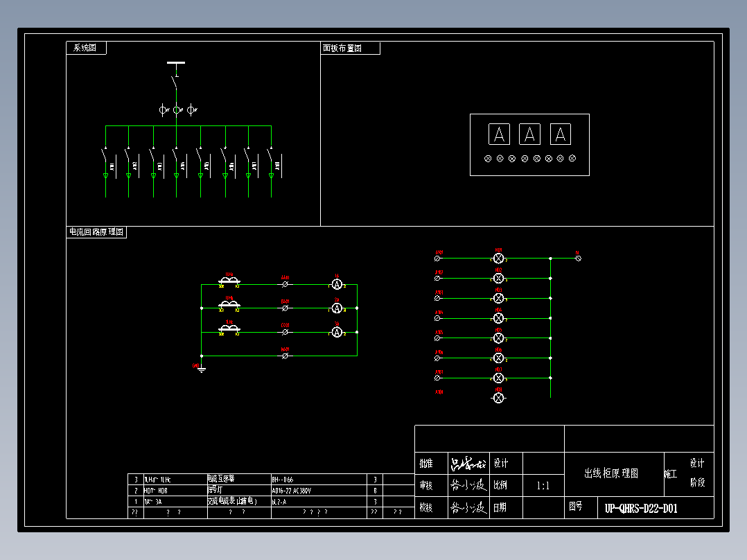Viewport: 747px width, 560px height.
Task: Click the top busbar symbol in system diagram
Action: pyautogui.click(x=176, y=62)
